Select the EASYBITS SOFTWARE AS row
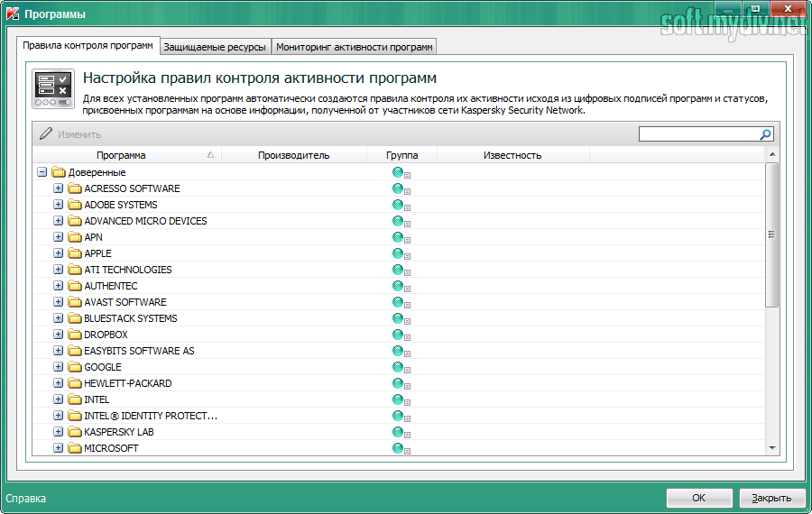Image resolution: width=812 pixels, height=514 pixels. (x=399, y=351)
